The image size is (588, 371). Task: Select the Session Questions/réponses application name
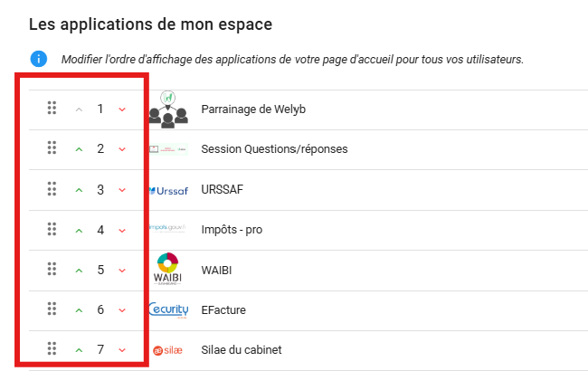(x=274, y=149)
